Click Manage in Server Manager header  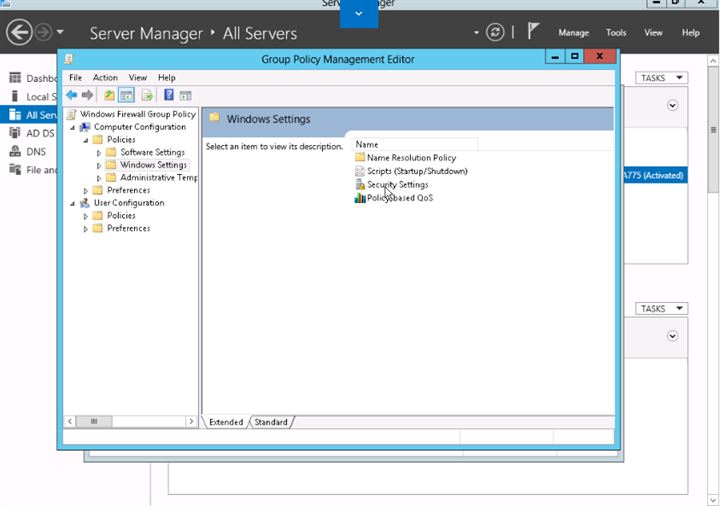tap(573, 33)
